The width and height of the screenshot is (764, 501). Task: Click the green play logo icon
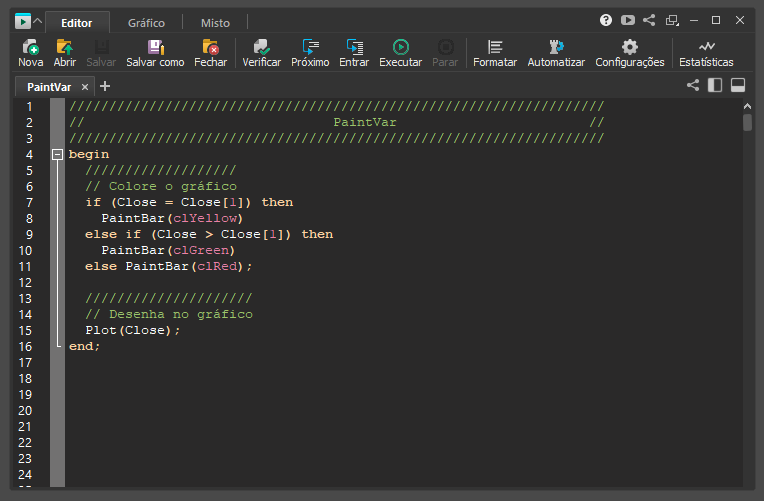[22, 21]
